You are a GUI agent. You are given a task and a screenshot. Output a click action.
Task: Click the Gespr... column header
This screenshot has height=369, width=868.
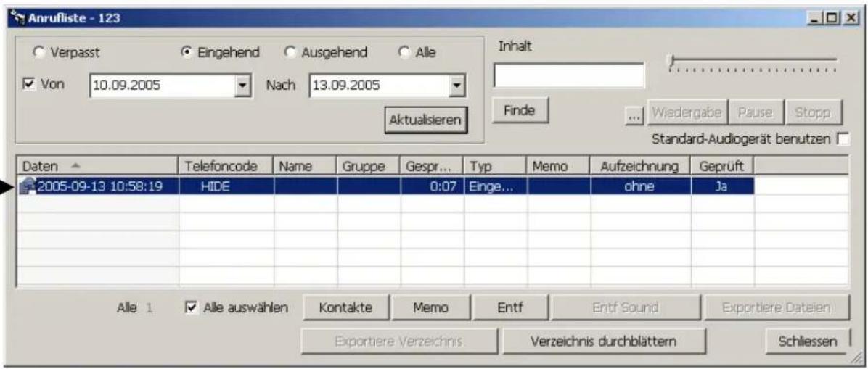(x=432, y=165)
